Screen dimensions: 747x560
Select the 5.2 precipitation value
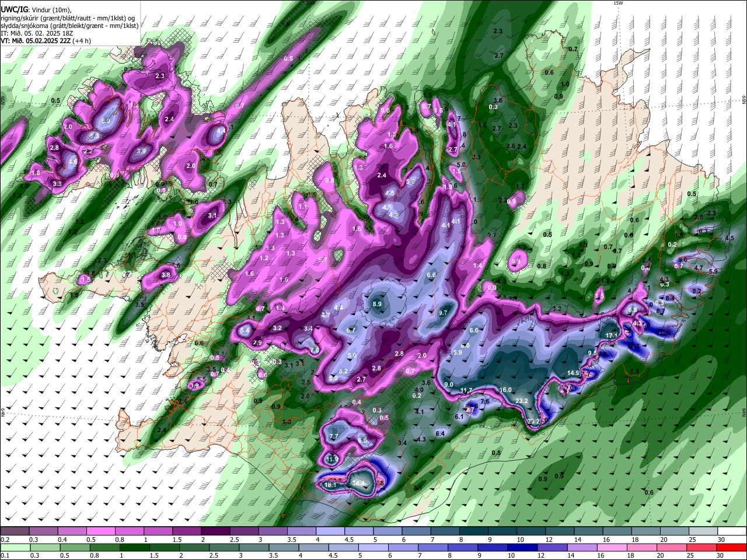pos(343,372)
